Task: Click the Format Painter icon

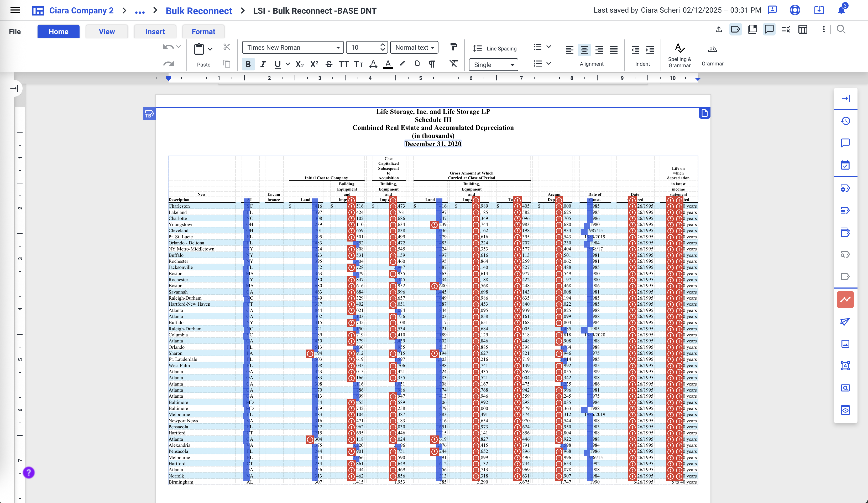Action: click(453, 47)
